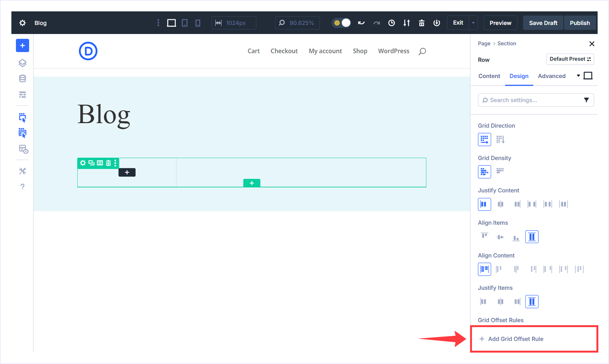
Task: Open the Divi Library icon in the sidebar
Action: pyautogui.click(x=22, y=78)
